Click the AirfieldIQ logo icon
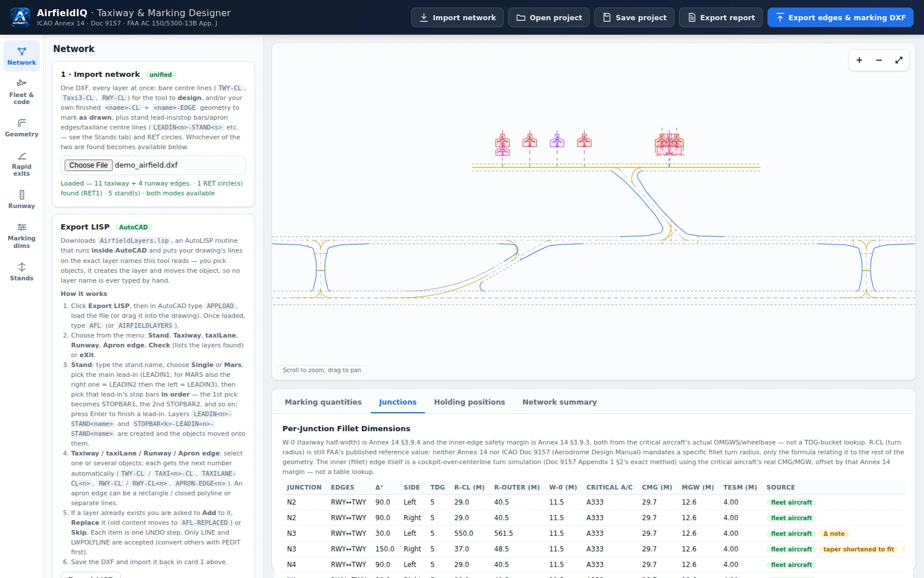 click(x=20, y=17)
